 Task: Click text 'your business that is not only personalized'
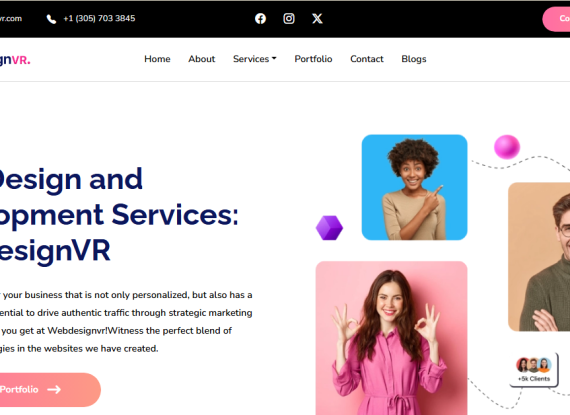pos(96,295)
